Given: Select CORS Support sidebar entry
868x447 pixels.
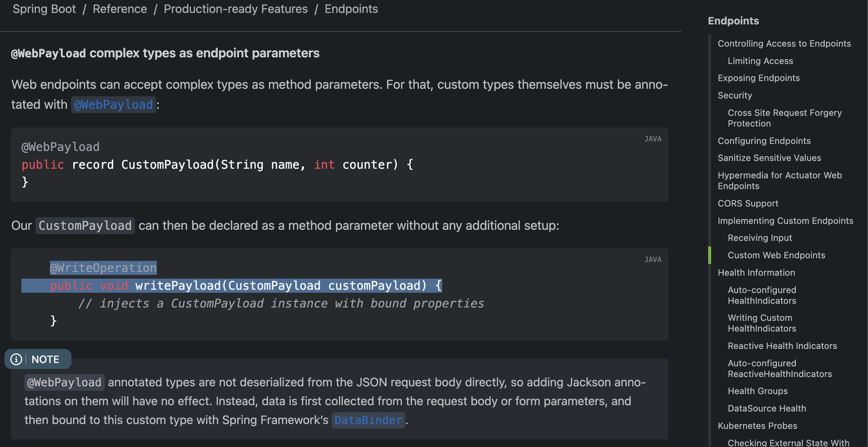Looking at the screenshot, I should [x=748, y=204].
